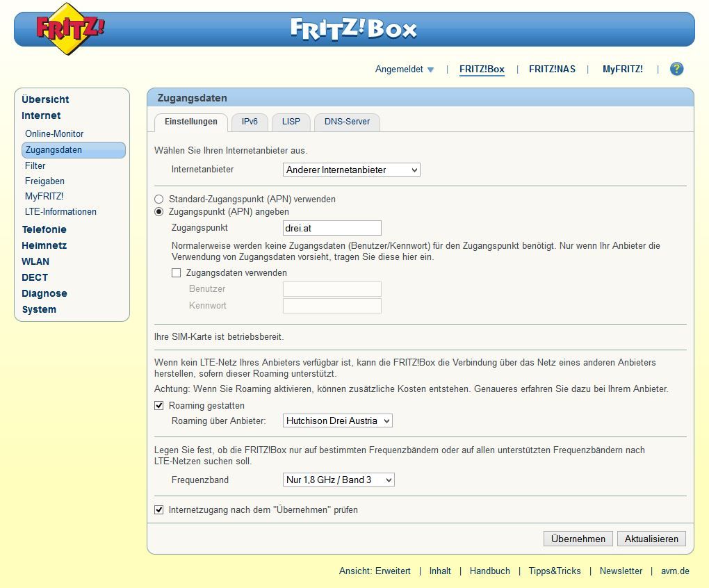Screen dimensions: 709x588
Task: Open the Angemeldet dropdown arrow
Action: coord(430,70)
